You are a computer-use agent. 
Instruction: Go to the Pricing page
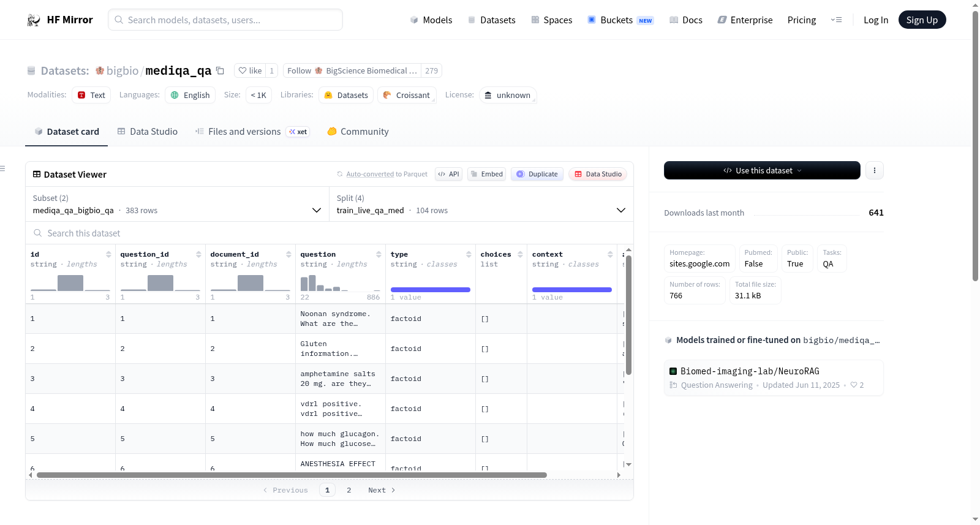tap(802, 20)
